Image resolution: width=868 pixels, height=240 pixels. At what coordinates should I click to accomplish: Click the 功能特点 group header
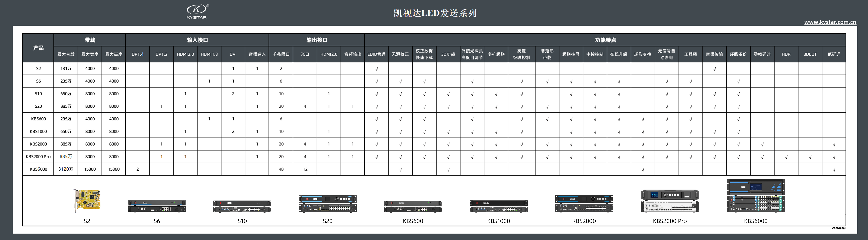(x=605, y=40)
